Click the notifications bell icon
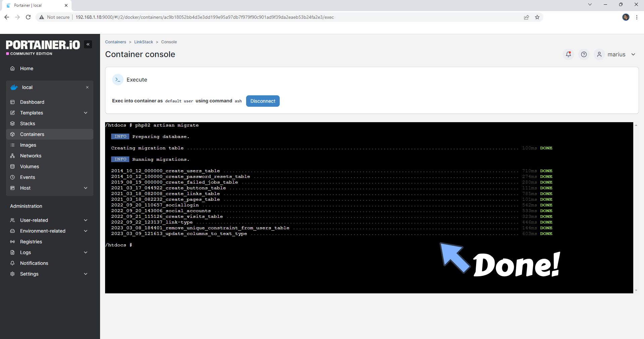Screen dimensions: 644x339 tap(568, 54)
